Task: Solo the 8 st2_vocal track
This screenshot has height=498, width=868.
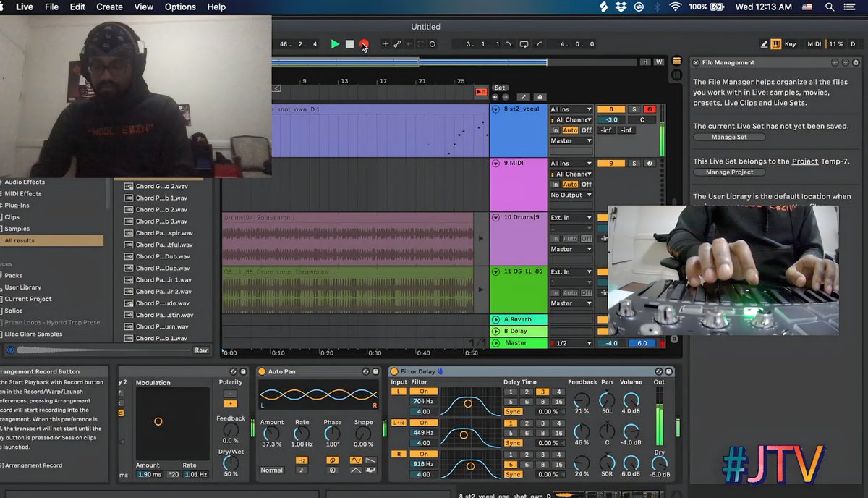Action: [x=634, y=109]
